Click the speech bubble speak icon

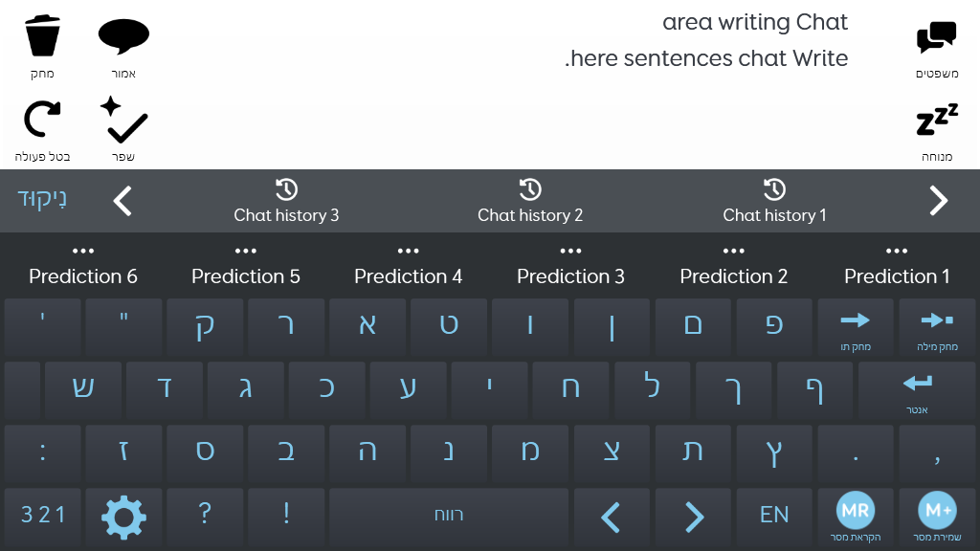123,36
